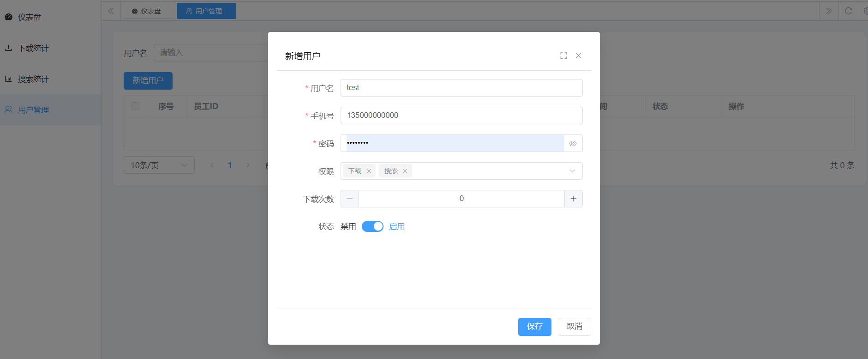Toggle password visibility eye icon
Viewport: 868px width, 359px height.
click(573, 143)
